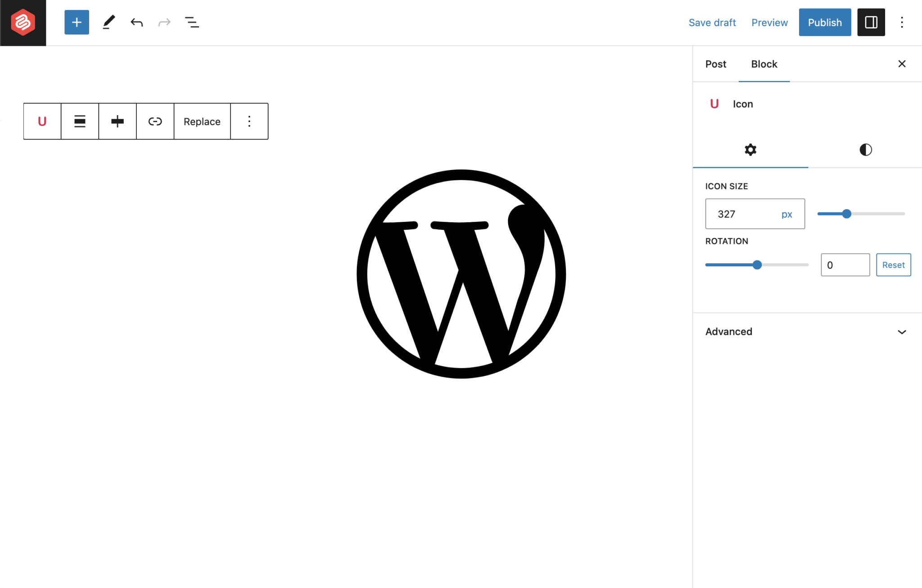
Task: Click the U block type icon in block toolbar
Action: [x=42, y=121]
